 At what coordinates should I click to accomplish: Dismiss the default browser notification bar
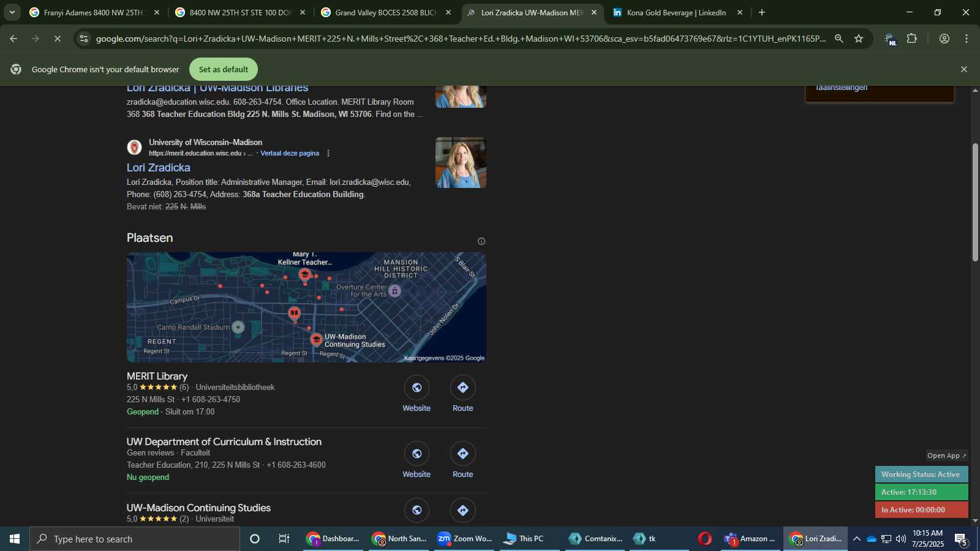(x=964, y=69)
